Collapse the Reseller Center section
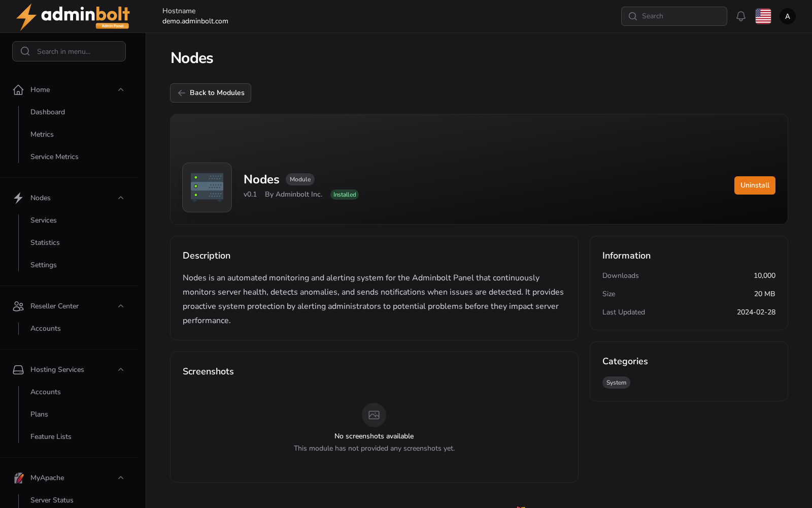 [121, 306]
